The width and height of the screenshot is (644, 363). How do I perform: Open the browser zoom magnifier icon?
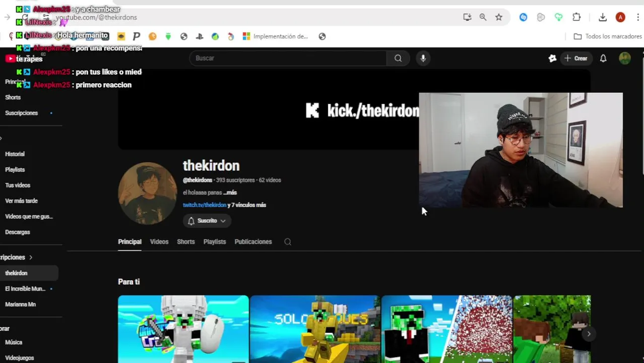483,17
